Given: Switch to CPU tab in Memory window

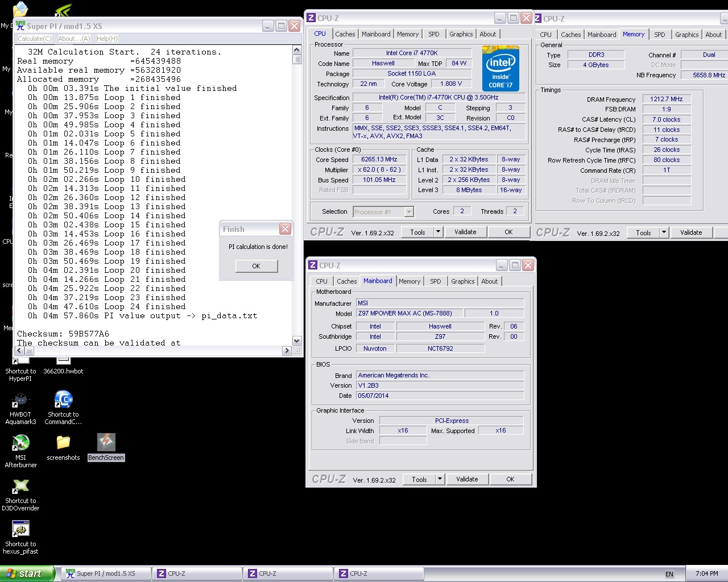Looking at the screenshot, I should click(x=546, y=35).
